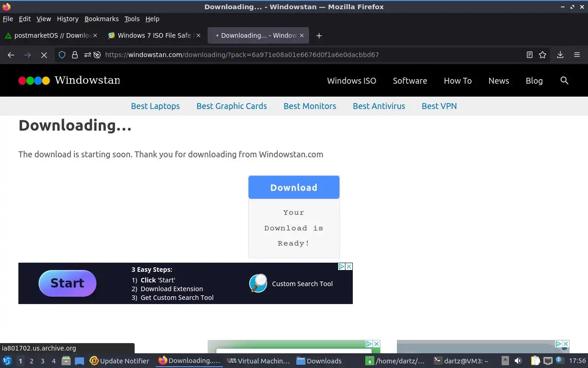Close the Downloading Windowstan tab
This screenshot has height=368, width=588.
tap(302, 35)
